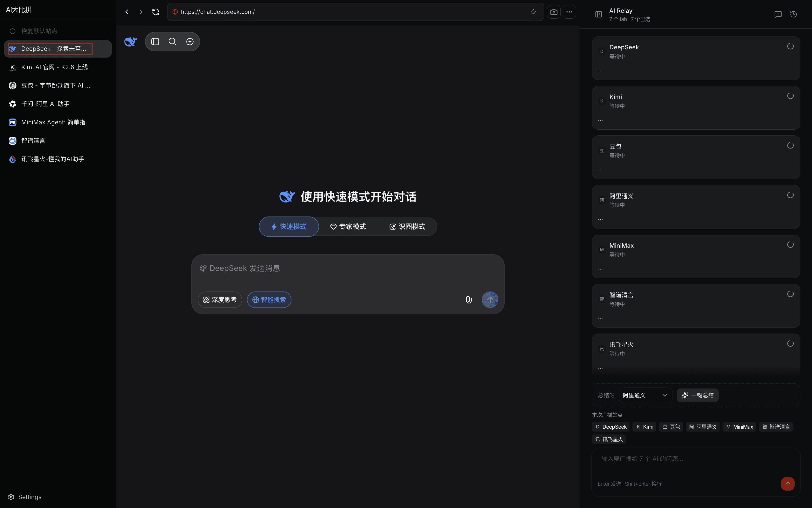
Task: Click the 讯飞星火 card refresh spinner
Action: [790, 344]
